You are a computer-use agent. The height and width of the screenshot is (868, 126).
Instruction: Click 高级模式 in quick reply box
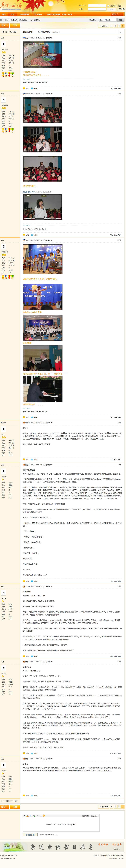click(85, 816)
